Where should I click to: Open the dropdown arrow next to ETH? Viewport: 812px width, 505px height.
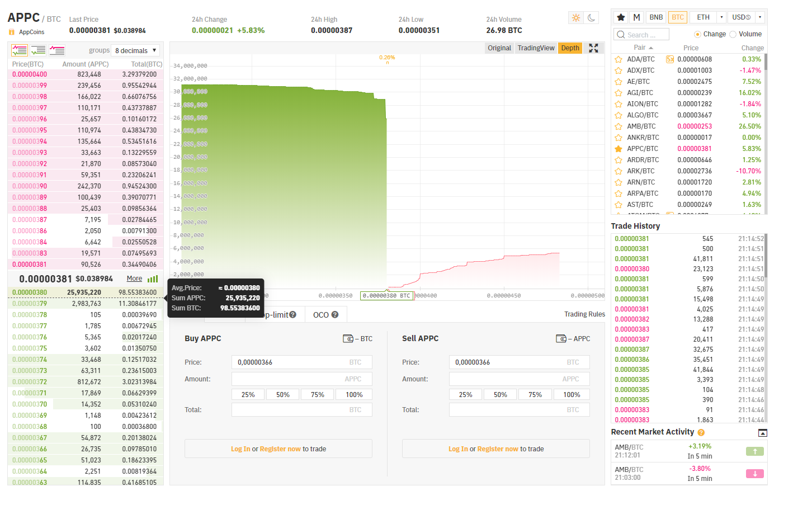[x=721, y=17]
